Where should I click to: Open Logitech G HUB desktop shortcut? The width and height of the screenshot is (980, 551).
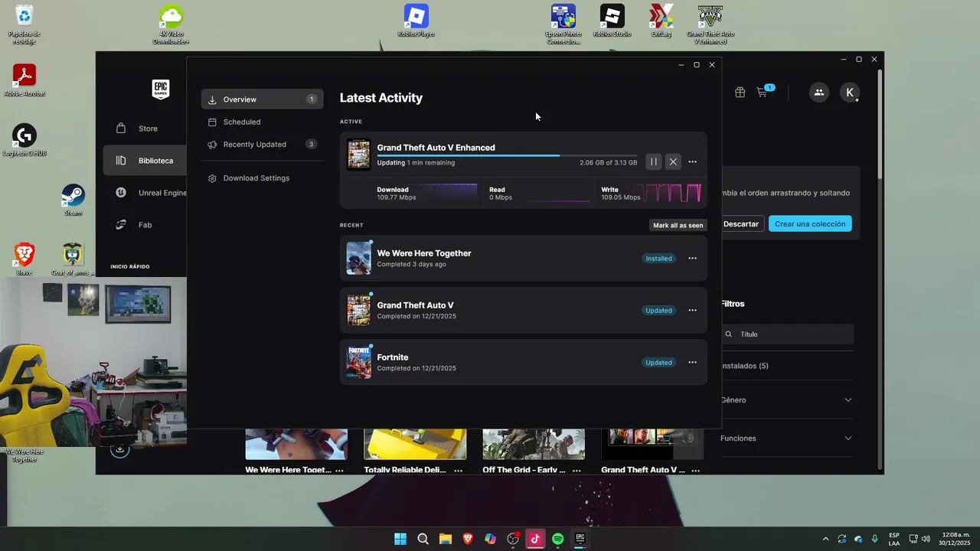coord(24,141)
